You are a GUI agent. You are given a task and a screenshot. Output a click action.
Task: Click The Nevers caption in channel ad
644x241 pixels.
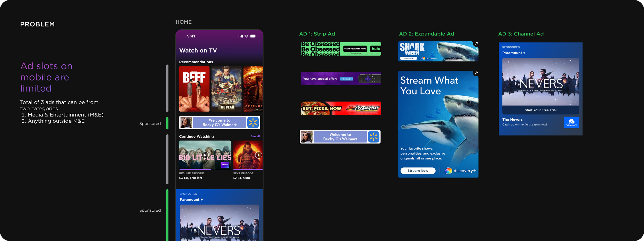pos(512,120)
